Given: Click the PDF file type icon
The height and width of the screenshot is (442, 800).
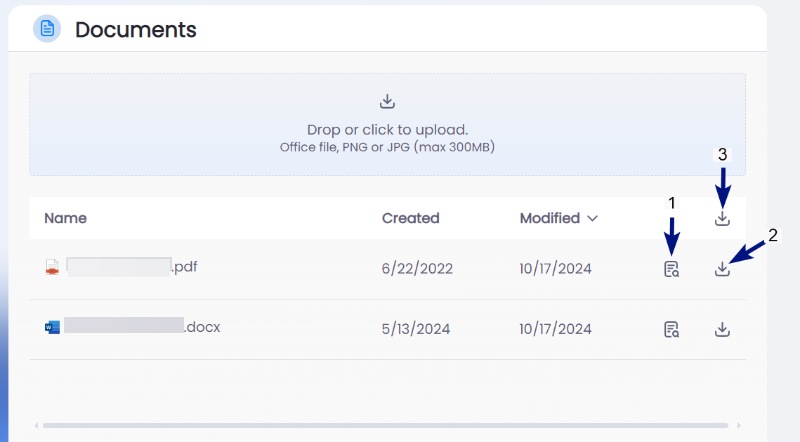Looking at the screenshot, I should click(x=52, y=267).
